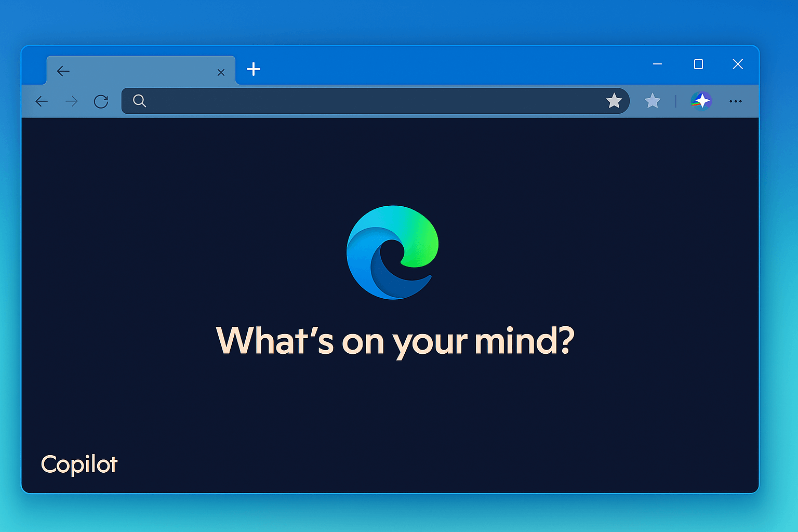Click the back navigation arrow

(x=42, y=101)
